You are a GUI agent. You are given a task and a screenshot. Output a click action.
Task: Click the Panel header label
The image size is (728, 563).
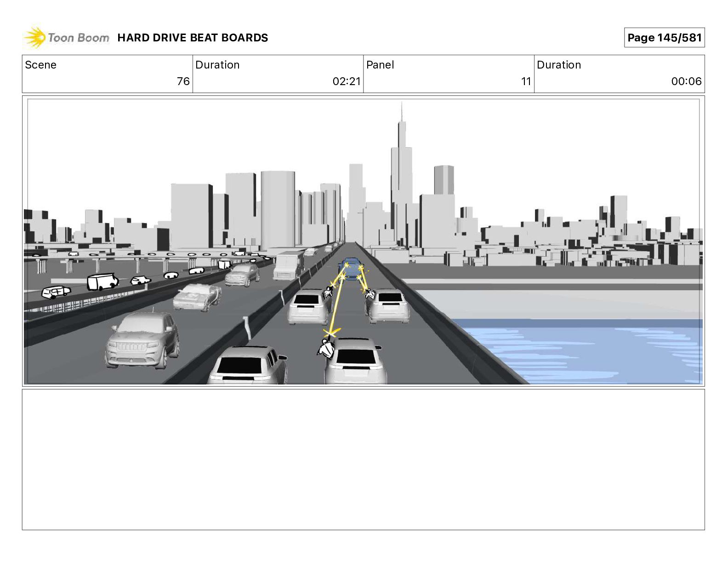[380, 65]
